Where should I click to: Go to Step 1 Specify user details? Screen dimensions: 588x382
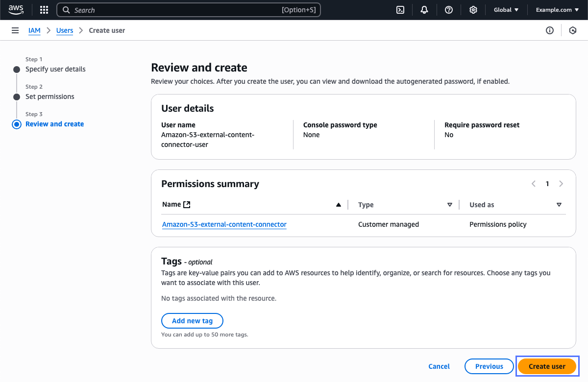pos(55,69)
